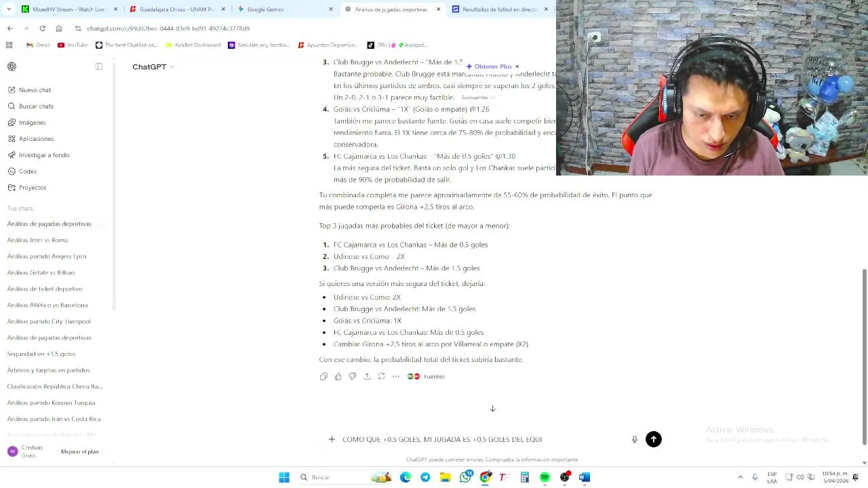
Task: Open YouTube bookmark
Action: pyautogui.click(x=73, y=45)
